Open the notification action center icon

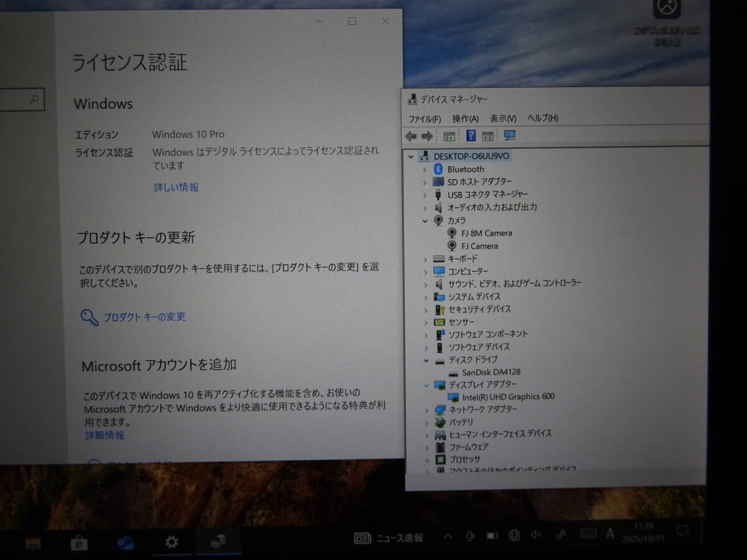[x=682, y=532]
